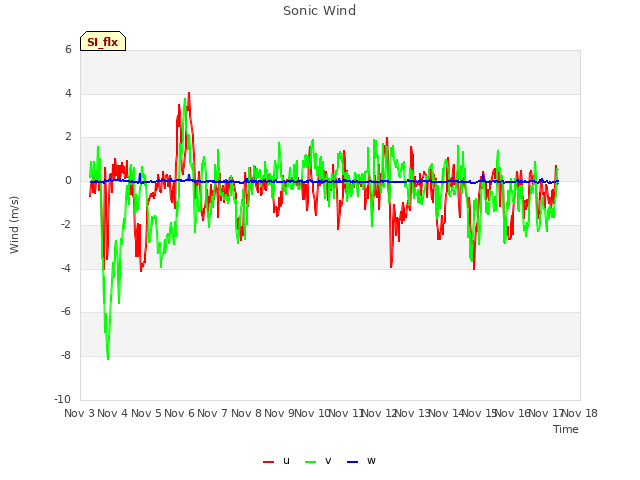Screen dimensions: 640x480
Task: Click the y-axis value 2
Action: tap(68, 137)
